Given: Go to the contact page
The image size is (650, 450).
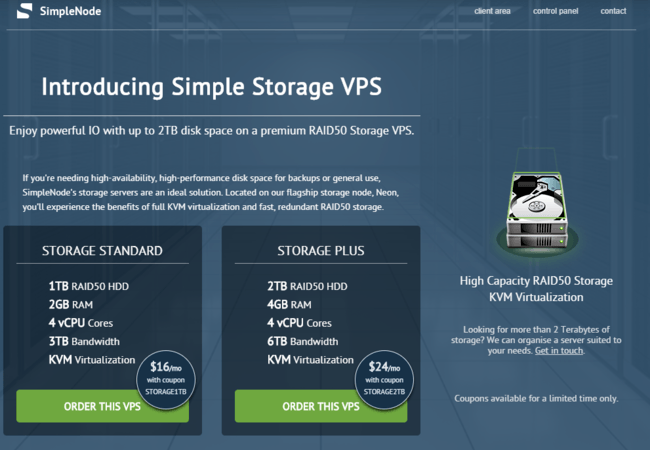Looking at the screenshot, I should (613, 11).
